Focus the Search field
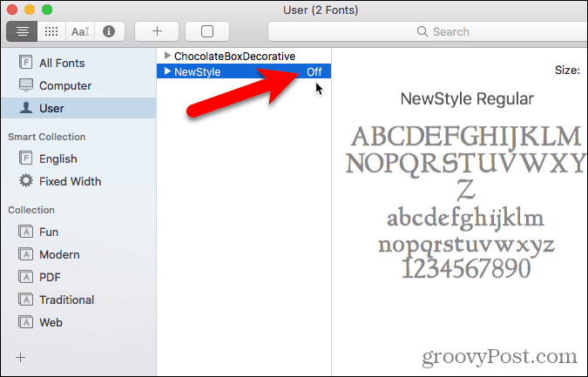This screenshot has width=588, height=377. [x=428, y=31]
